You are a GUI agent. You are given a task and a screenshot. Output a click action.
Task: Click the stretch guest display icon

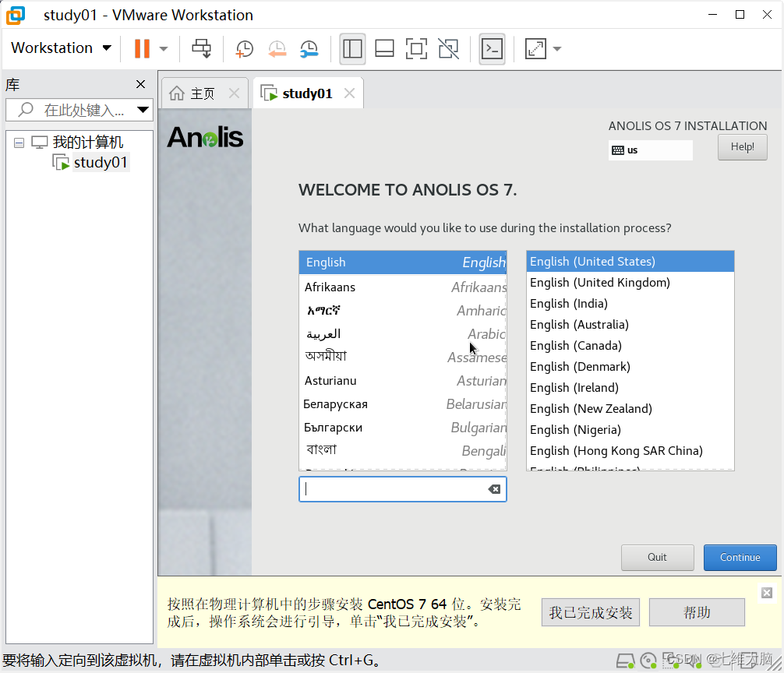click(x=535, y=49)
